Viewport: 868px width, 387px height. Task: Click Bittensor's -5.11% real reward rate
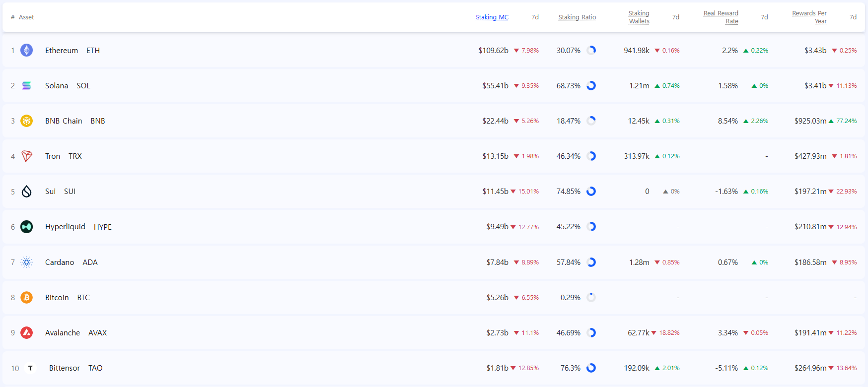click(x=726, y=368)
